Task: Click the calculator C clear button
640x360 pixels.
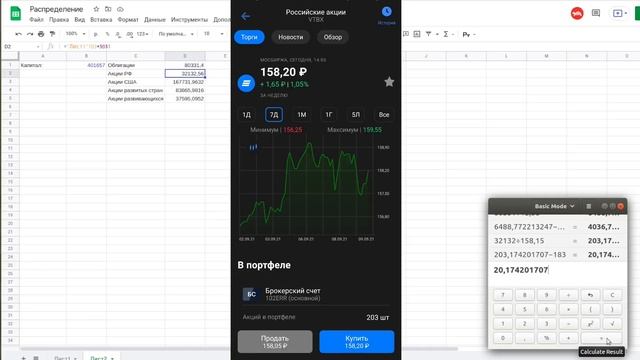Action: pos(612,295)
